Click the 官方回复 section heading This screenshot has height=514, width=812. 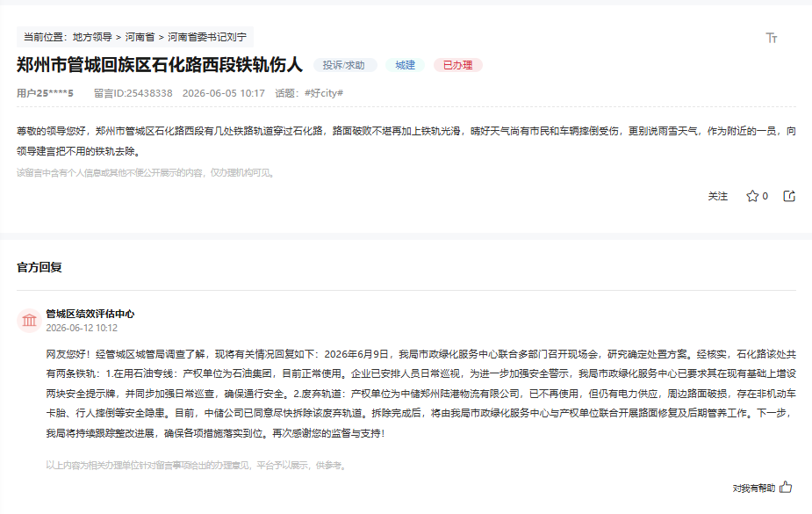pos(40,267)
